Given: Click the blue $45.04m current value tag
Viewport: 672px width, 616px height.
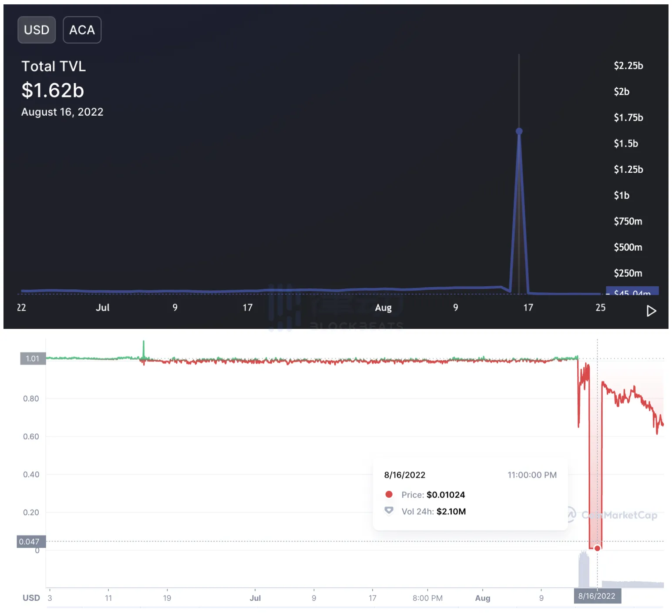Looking at the screenshot, I should (x=632, y=291).
